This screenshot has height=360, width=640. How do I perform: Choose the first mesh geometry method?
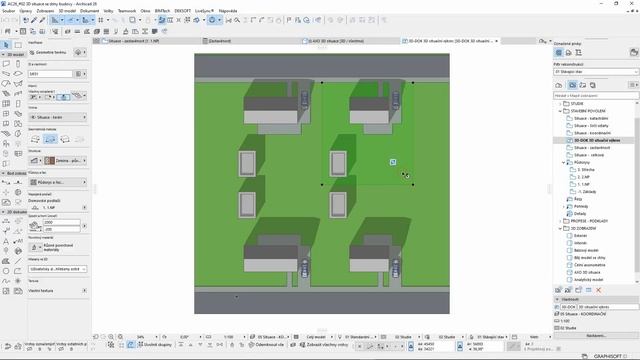36,139
